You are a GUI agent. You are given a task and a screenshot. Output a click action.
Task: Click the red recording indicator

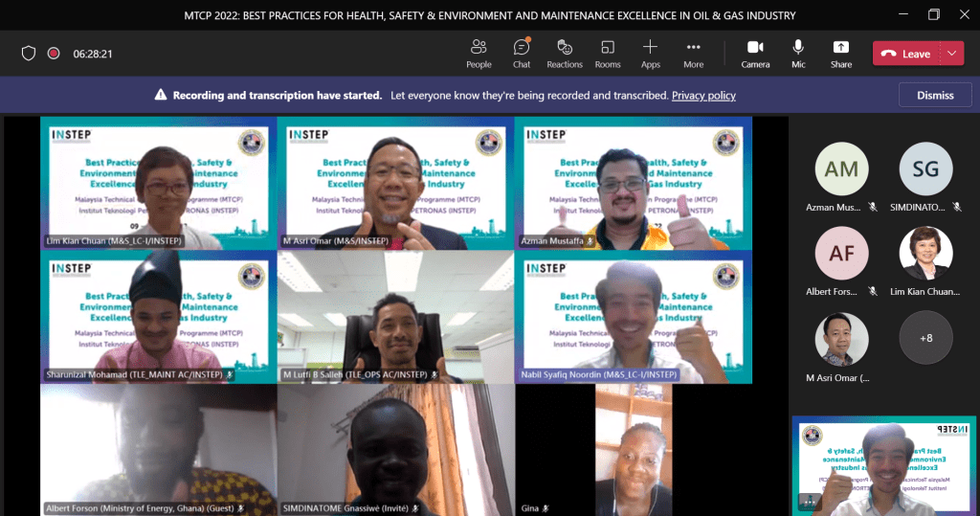click(x=54, y=54)
